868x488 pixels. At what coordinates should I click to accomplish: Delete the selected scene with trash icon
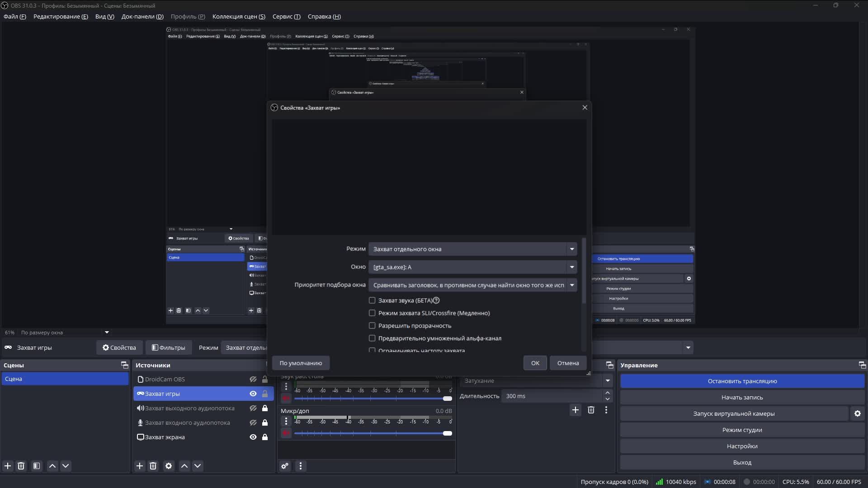(x=21, y=466)
